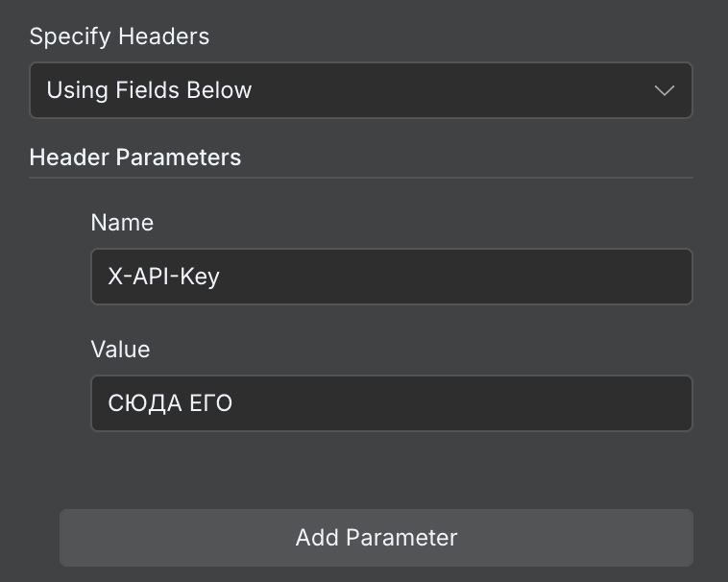Show header specification options via down arrow
This screenshot has width=728, height=582.
(x=664, y=90)
